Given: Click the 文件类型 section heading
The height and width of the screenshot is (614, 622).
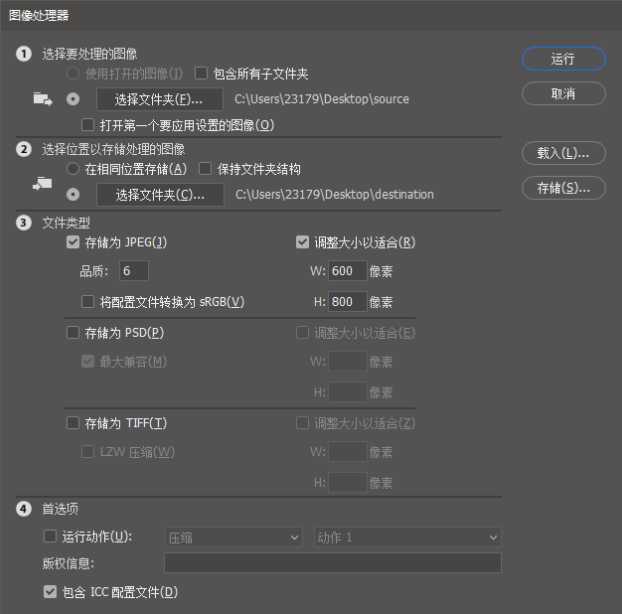Looking at the screenshot, I should (x=66, y=223).
